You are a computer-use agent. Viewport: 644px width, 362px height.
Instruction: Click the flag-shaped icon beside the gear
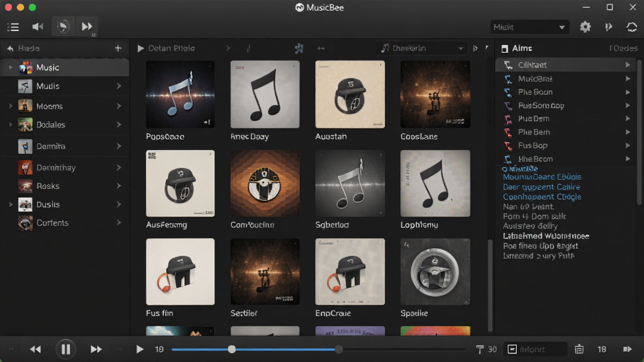[x=609, y=27]
